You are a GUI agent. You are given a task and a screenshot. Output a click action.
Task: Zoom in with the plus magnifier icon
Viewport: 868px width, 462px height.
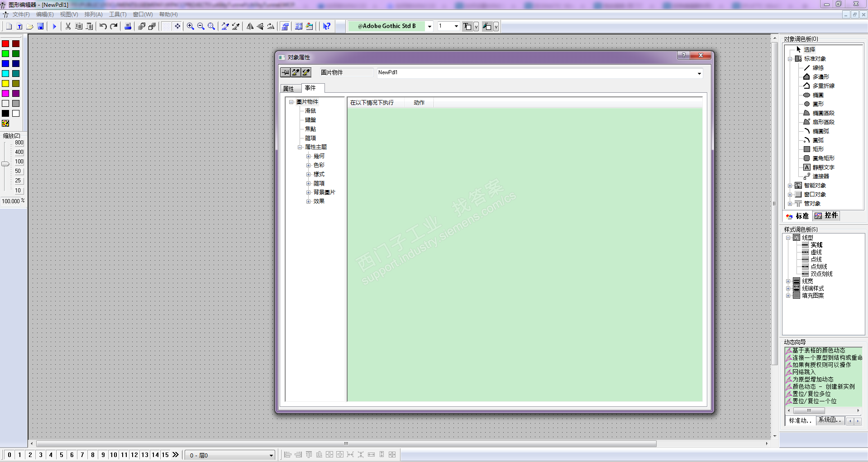191,26
